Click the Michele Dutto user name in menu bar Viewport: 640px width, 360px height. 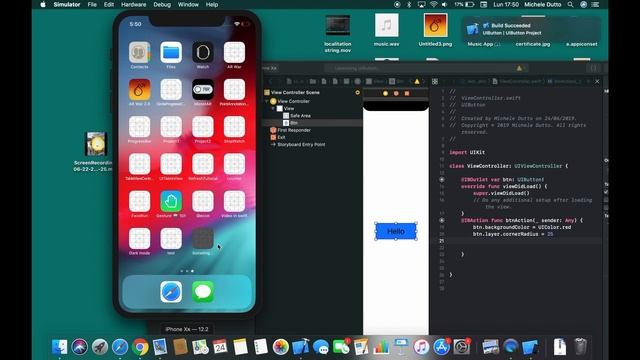point(542,4)
